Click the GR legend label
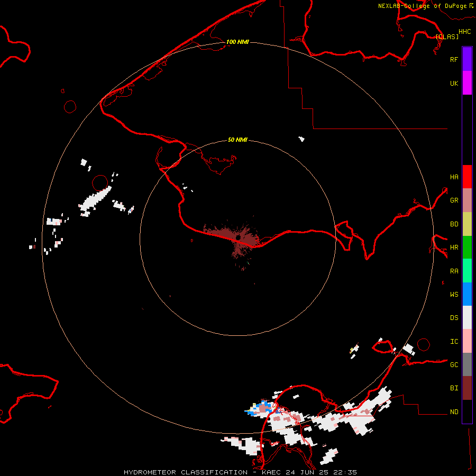This screenshot has width=476, height=476. [x=454, y=200]
